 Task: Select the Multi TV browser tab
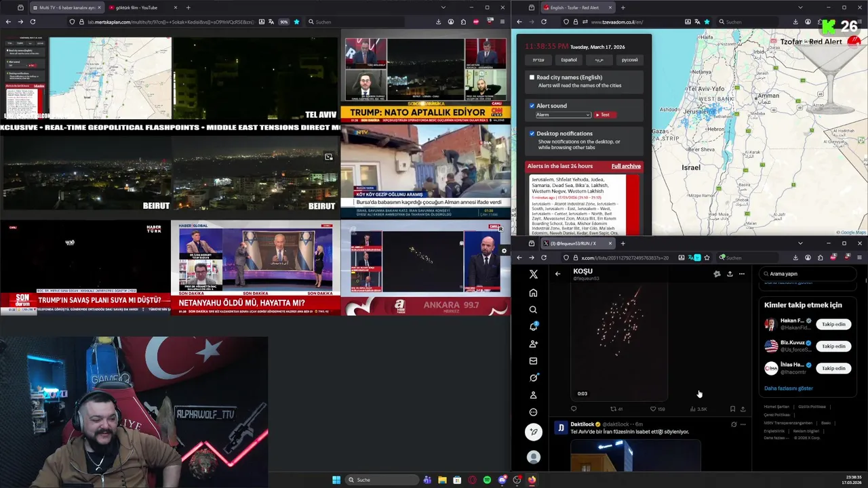pos(66,7)
